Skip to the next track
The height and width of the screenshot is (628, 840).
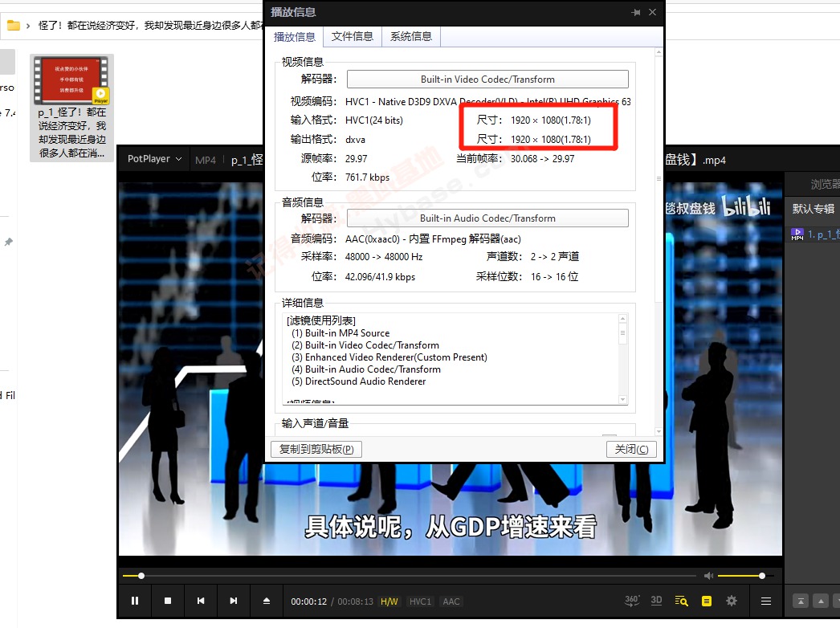[234, 601]
